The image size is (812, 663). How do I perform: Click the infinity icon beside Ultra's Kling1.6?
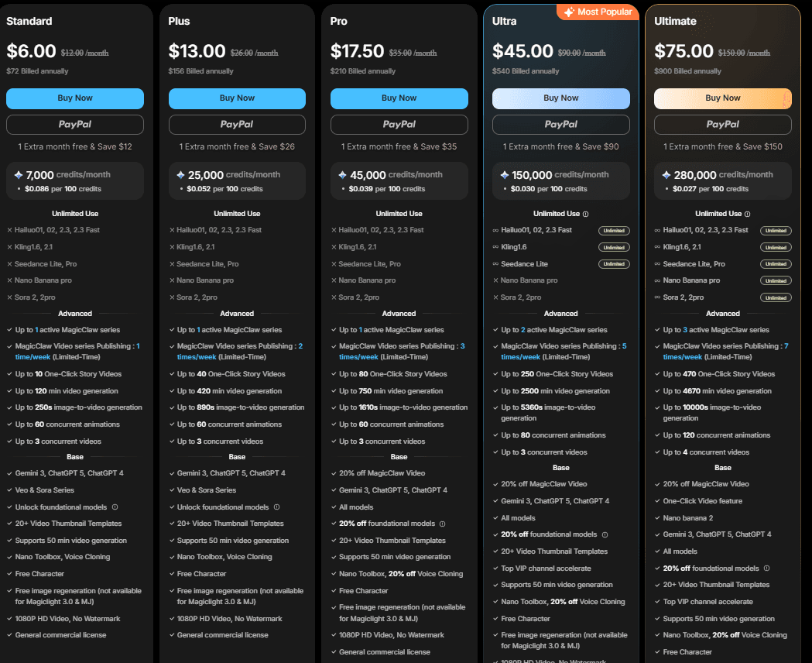pos(495,247)
